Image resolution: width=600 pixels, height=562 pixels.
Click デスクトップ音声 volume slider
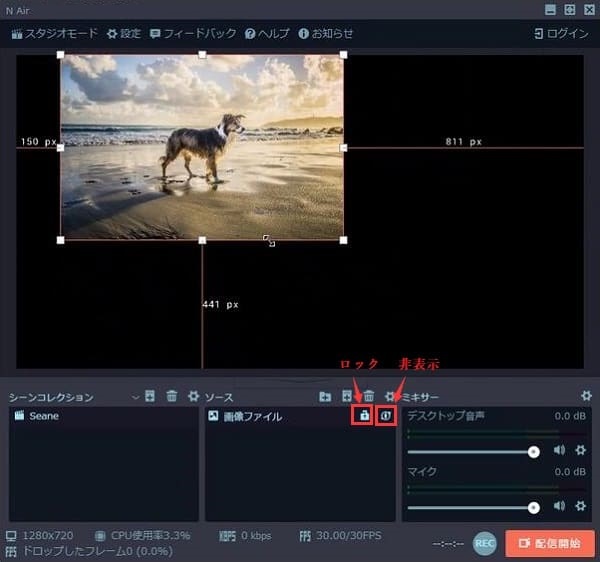tap(474, 452)
